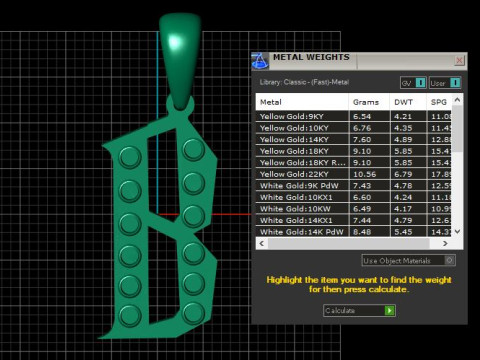Select the Yellow Gold:22KY row
This screenshot has width=480, height=360.
(x=353, y=174)
